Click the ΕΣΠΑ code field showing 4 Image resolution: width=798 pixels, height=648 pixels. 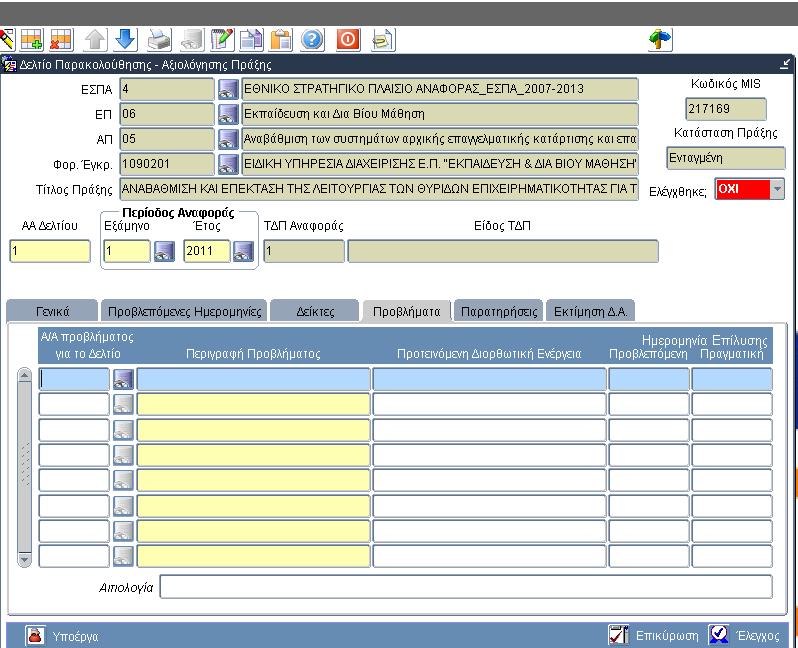click(167, 89)
